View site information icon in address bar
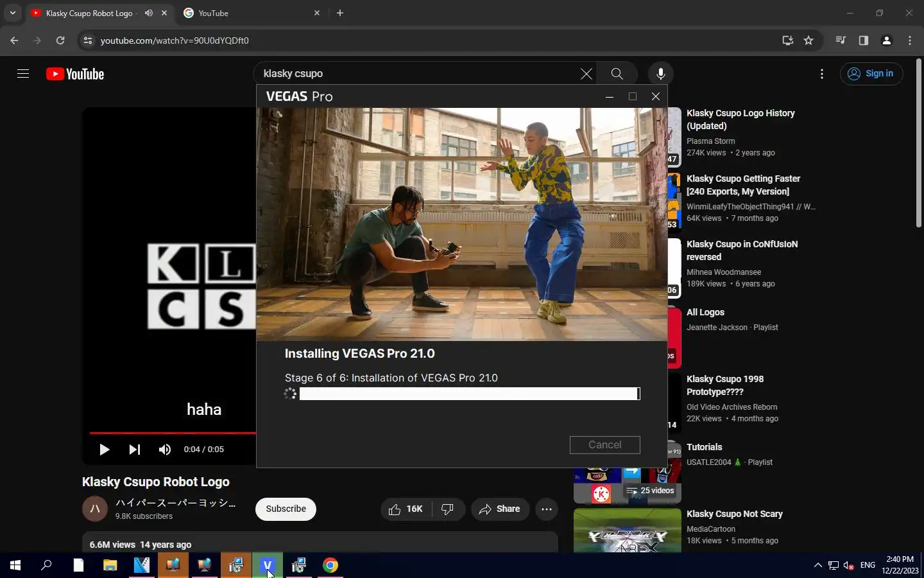The height and width of the screenshot is (578, 924). pos(88,40)
